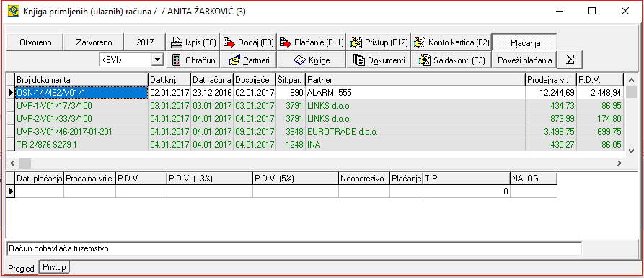Click the book icon on Knjige
The width and height of the screenshot is (644, 278).
[300, 60]
